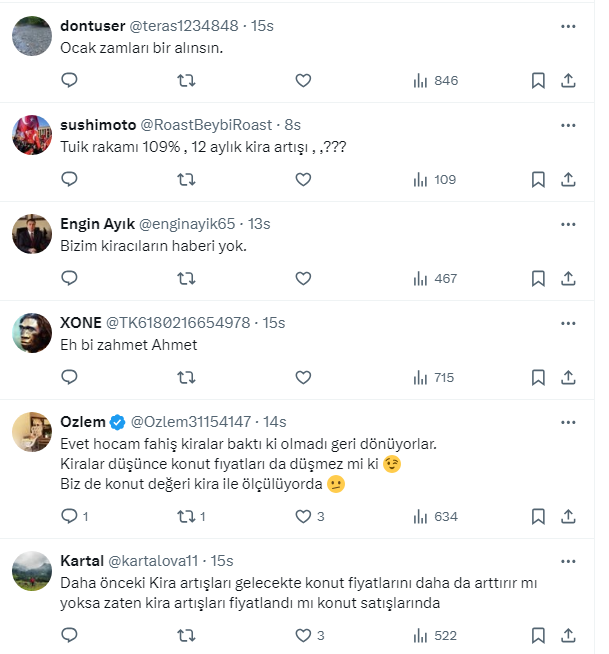Open the Ozlem display name link

(x=83, y=422)
